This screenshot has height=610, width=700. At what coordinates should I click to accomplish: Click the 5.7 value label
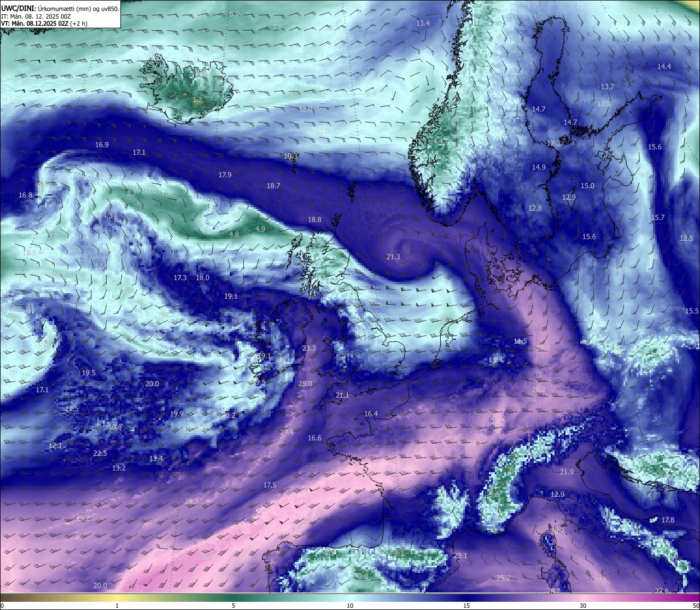point(131,193)
